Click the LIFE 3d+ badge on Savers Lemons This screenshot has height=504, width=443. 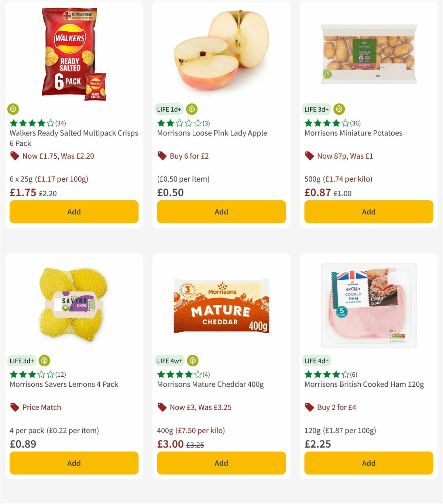(22, 360)
